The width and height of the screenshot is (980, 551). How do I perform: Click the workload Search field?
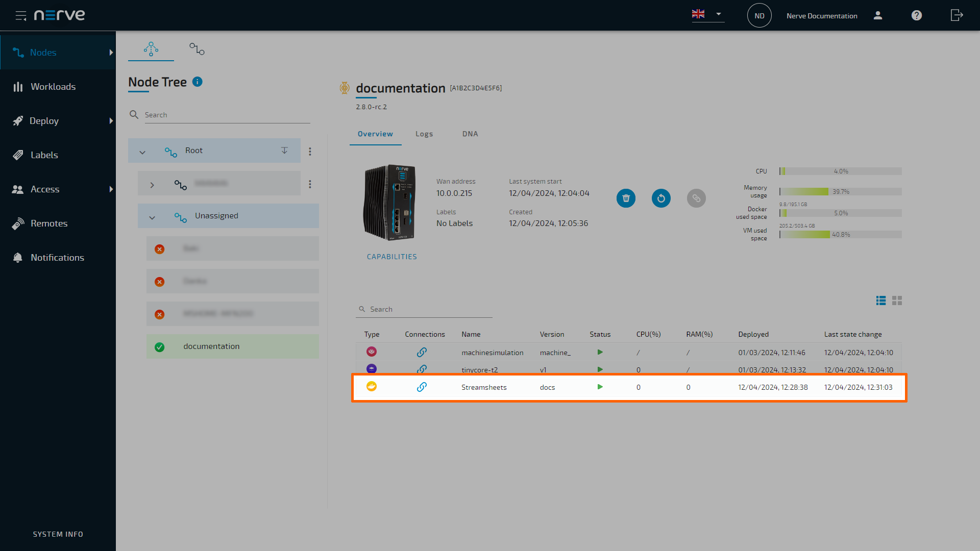pos(429,309)
